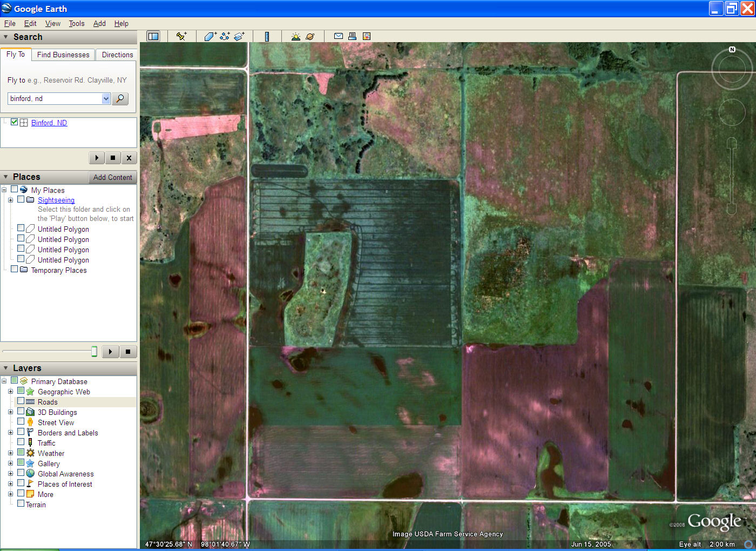Click the Gallery blue star icon
This screenshot has height=551, width=756.
30,463
